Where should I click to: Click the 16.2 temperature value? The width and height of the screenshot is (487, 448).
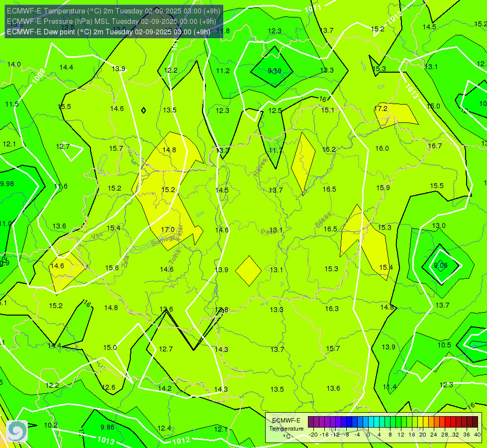point(329,149)
